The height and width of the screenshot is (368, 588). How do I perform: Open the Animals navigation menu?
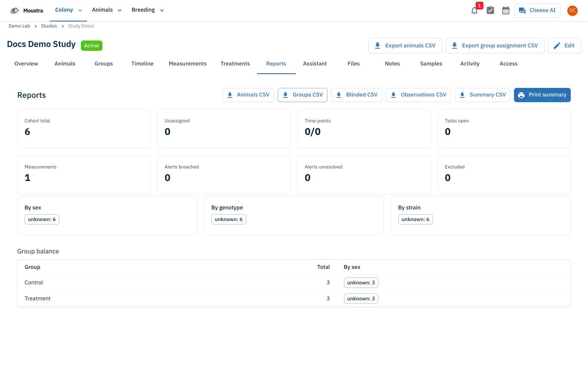point(107,10)
